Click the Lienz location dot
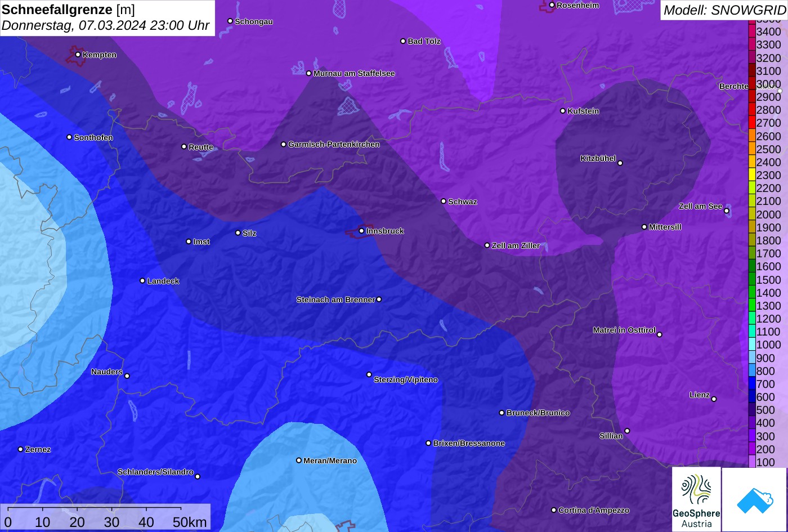This screenshot has height=532, width=788. [x=714, y=399]
